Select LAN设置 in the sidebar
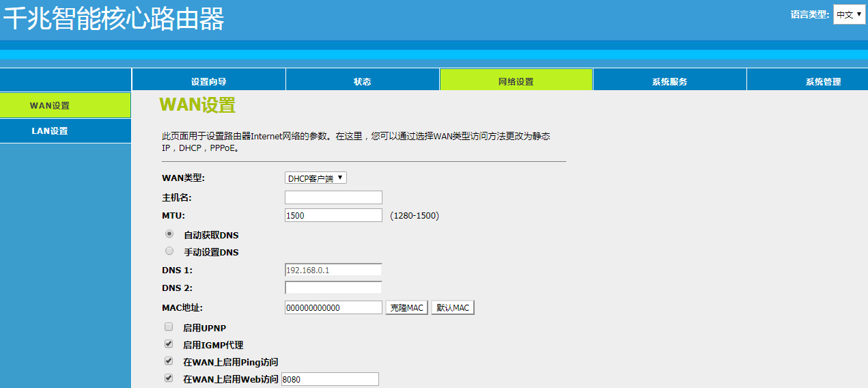 click(65, 130)
